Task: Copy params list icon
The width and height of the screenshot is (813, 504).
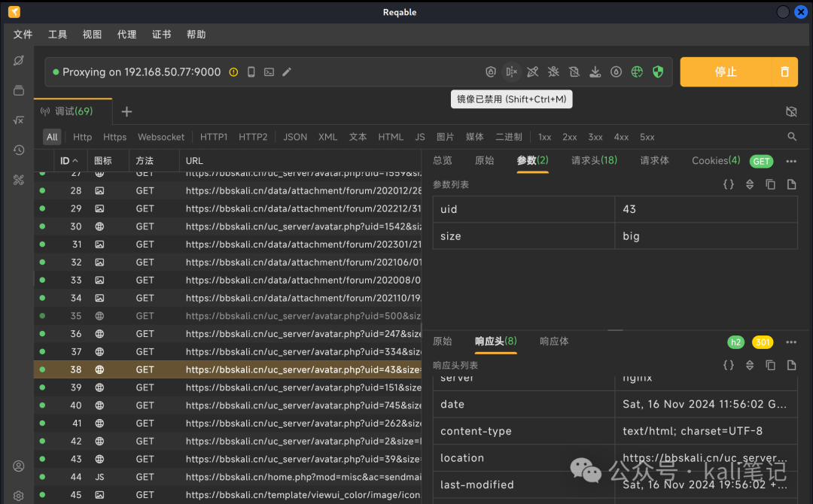Action: click(771, 184)
